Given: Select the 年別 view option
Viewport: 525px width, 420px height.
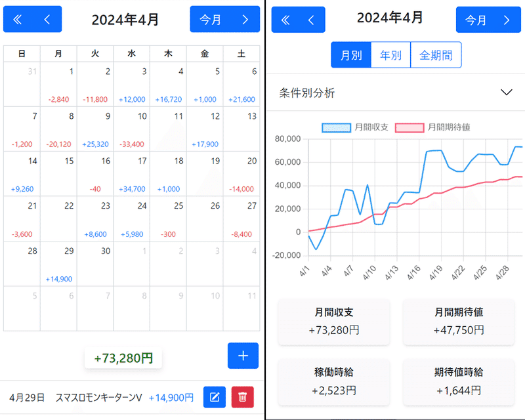Looking at the screenshot, I should (x=391, y=55).
